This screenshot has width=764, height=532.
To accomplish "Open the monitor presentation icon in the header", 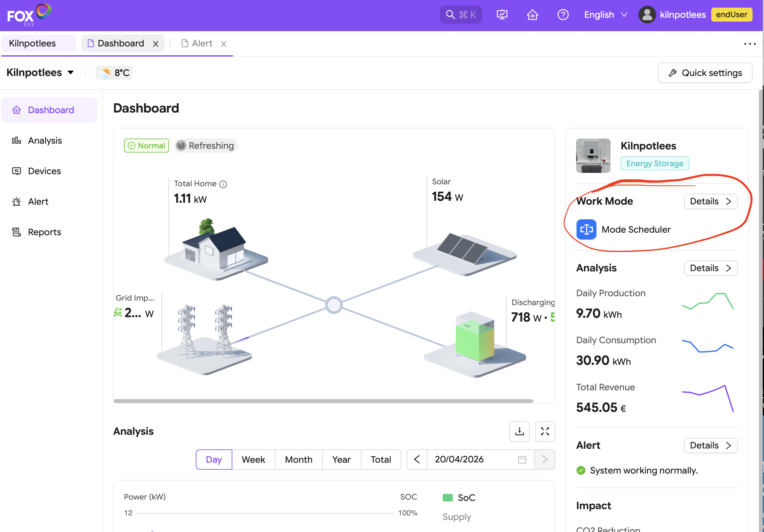I will pyautogui.click(x=502, y=15).
